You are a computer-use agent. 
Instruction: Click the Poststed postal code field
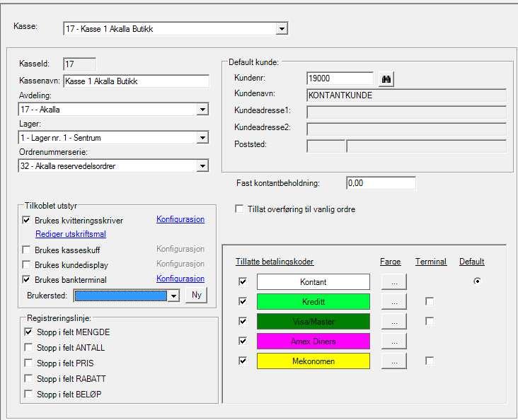pos(326,146)
